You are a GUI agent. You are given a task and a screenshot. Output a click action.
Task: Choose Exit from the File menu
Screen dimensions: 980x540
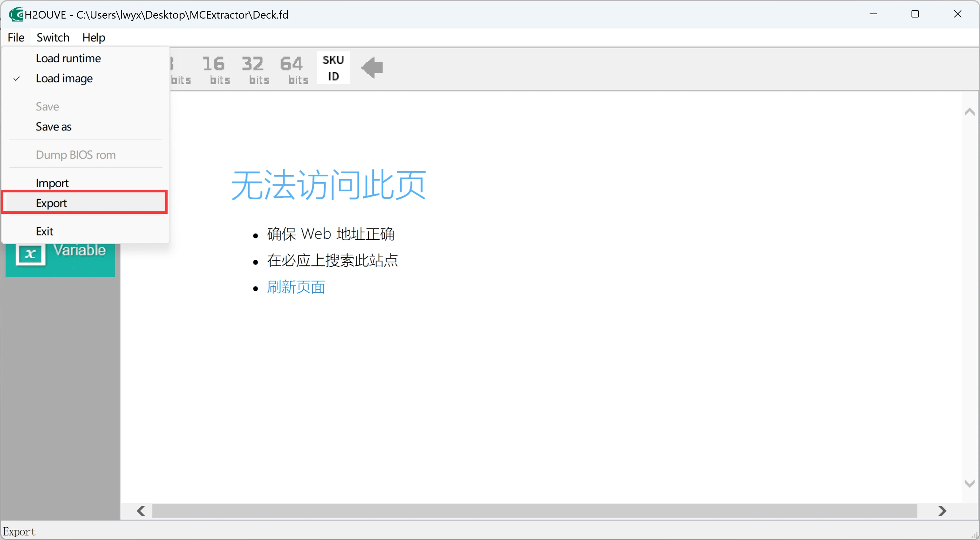click(x=86, y=231)
